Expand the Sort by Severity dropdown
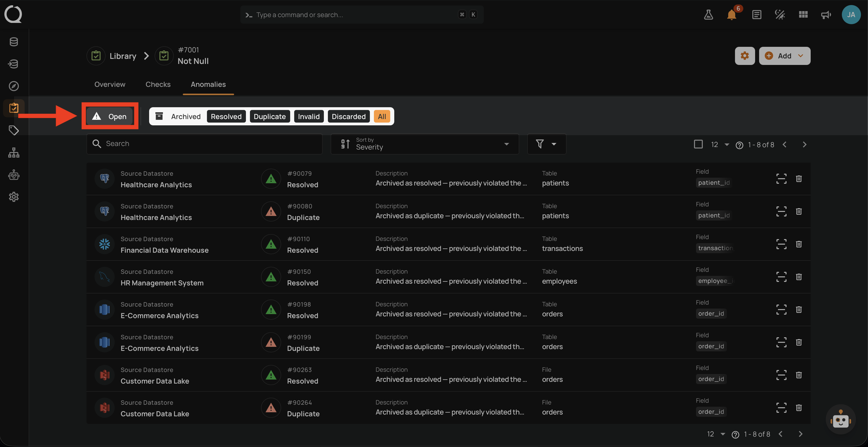868x447 pixels. point(424,144)
